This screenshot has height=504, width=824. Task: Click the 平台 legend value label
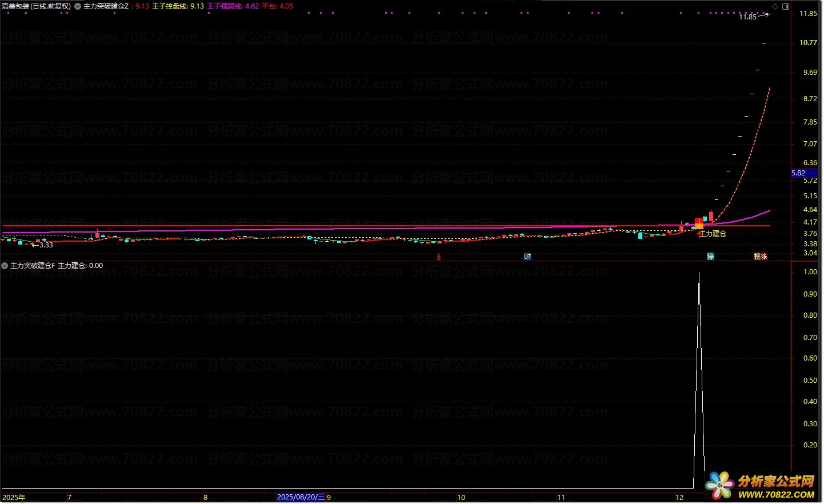(277, 6)
